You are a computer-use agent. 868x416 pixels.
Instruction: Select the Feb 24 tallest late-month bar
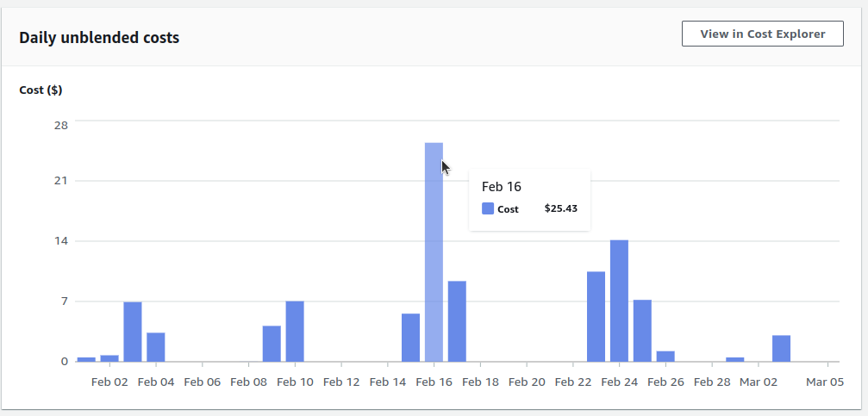[620, 301]
